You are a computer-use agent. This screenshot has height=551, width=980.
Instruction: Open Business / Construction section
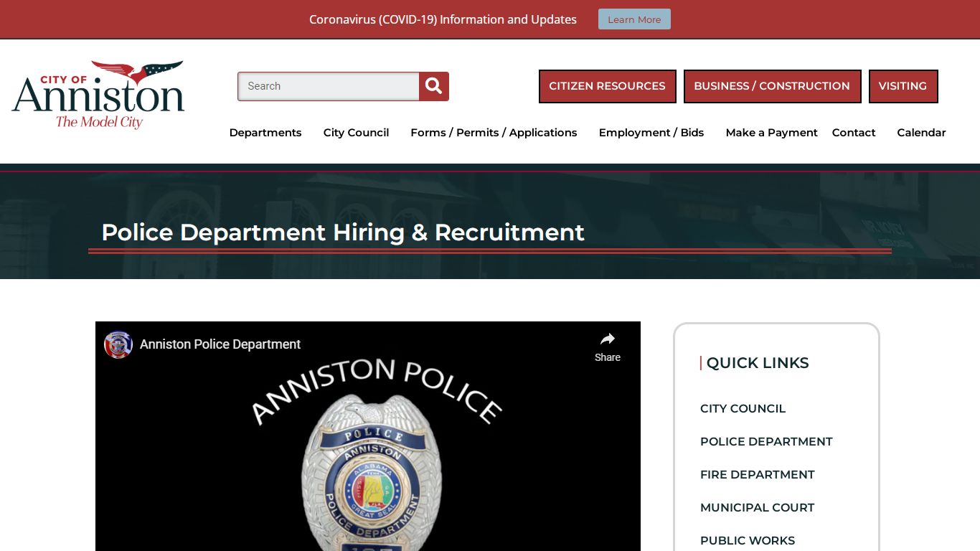[x=772, y=86]
